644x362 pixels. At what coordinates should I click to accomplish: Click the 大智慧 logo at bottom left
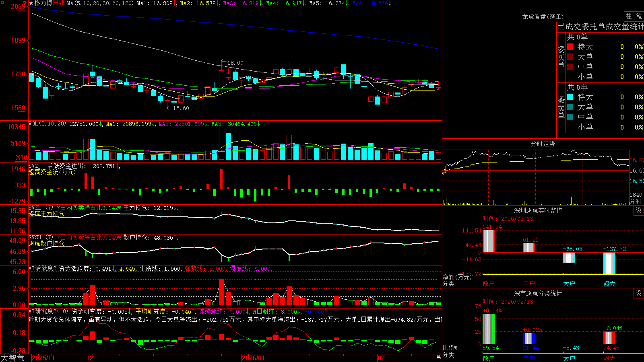tap(12, 358)
